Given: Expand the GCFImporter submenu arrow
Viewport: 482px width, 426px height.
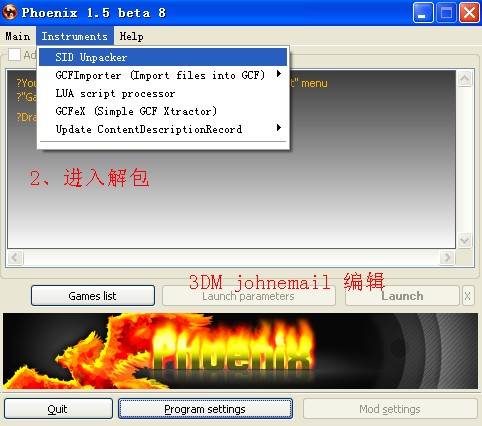Looking at the screenshot, I should pyautogui.click(x=279, y=74).
